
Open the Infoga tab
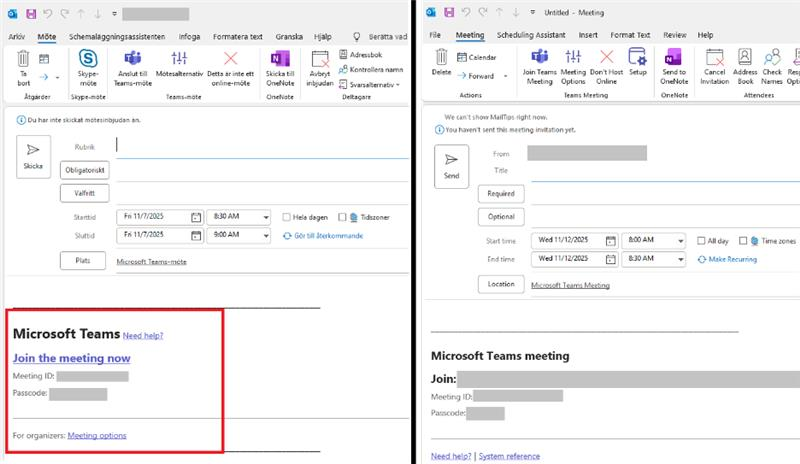[189, 37]
